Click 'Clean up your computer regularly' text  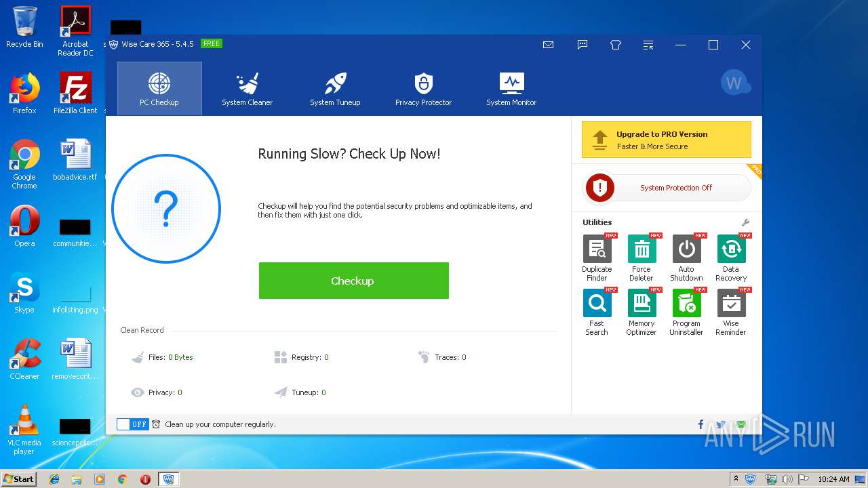(x=220, y=424)
